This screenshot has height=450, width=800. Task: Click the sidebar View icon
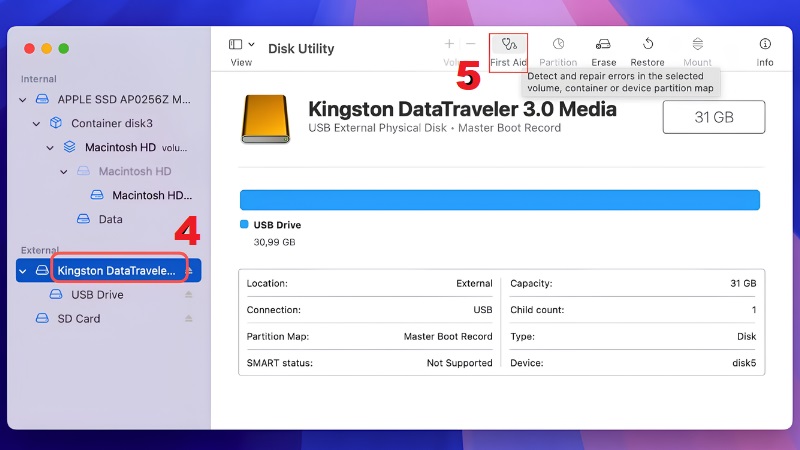[235, 44]
